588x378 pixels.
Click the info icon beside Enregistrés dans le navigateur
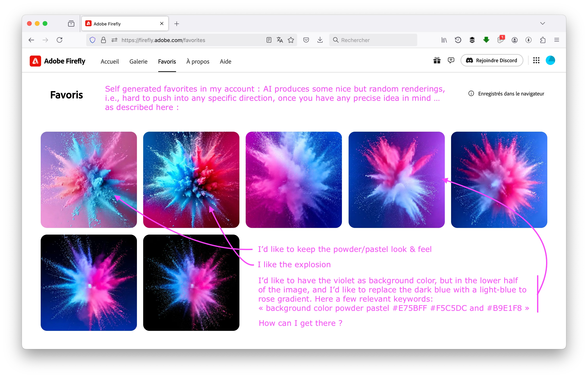click(471, 94)
